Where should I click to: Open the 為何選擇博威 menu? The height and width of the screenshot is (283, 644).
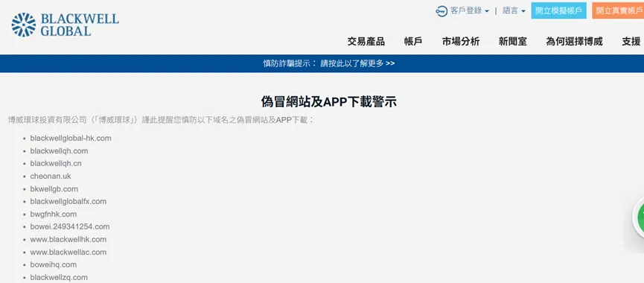coord(574,42)
